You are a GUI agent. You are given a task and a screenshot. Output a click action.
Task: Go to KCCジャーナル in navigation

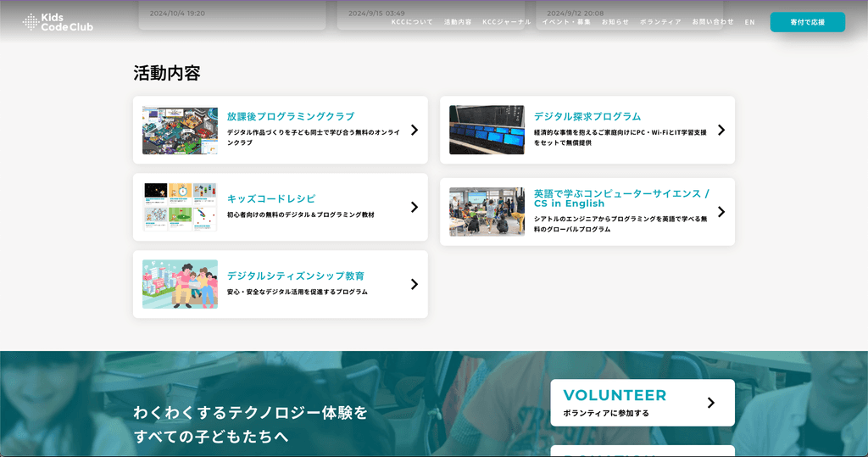[x=507, y=22]
